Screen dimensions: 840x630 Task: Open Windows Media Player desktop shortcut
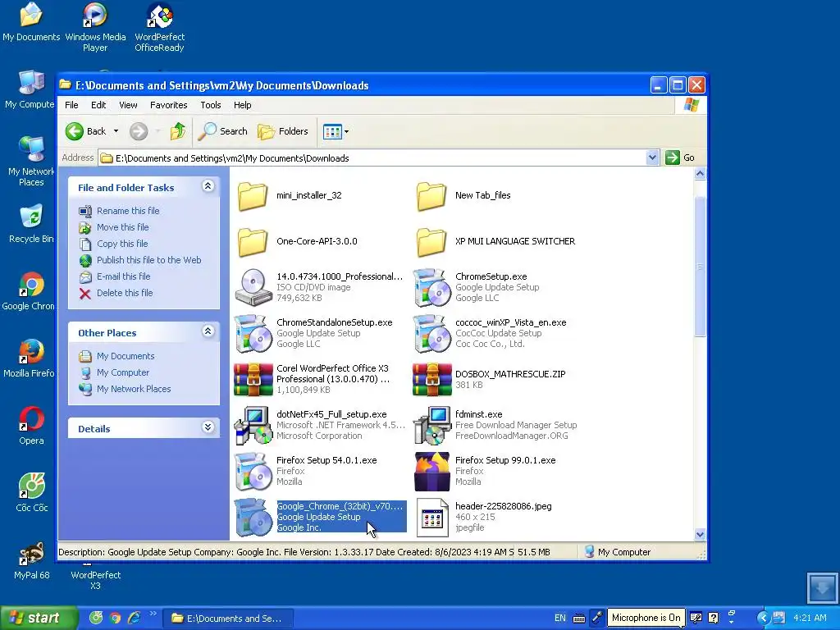click(95, 28)
